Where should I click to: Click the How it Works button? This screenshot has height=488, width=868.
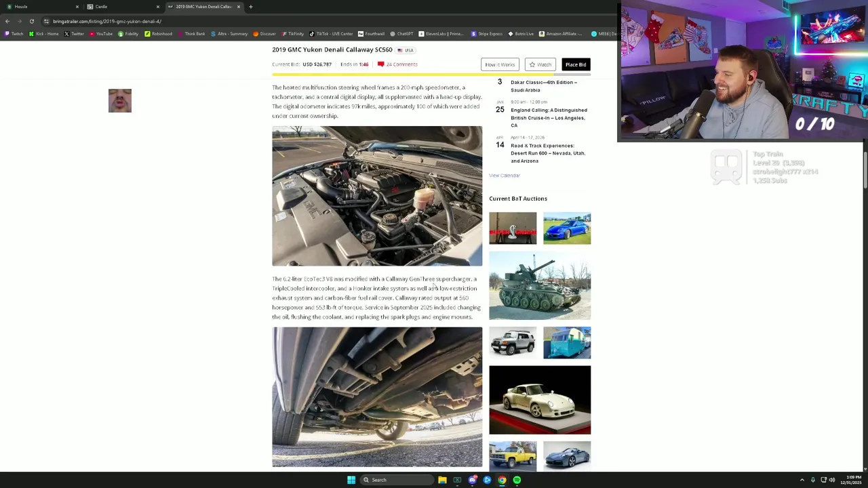tap(500, 64)
